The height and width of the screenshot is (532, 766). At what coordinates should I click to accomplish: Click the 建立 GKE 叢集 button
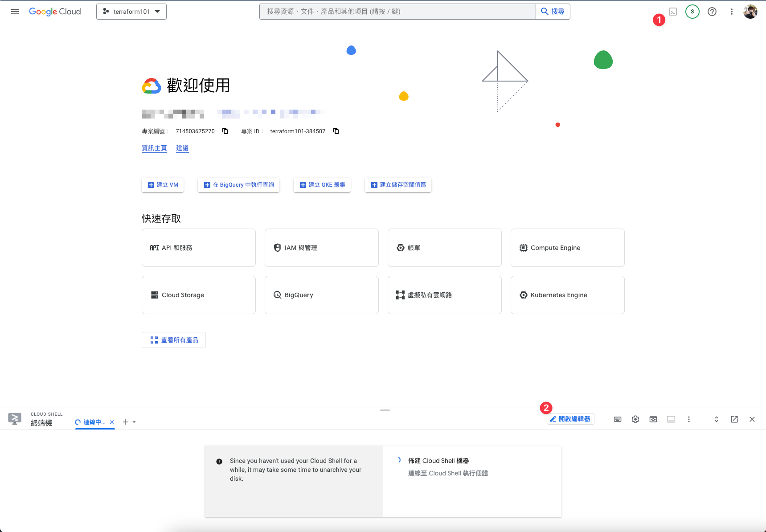322,185
